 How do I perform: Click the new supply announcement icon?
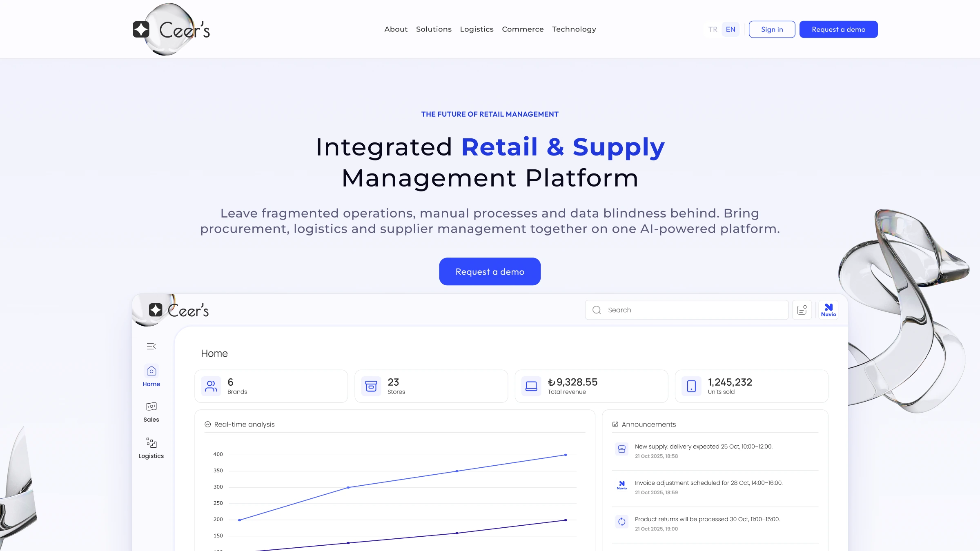click(622, 449)
